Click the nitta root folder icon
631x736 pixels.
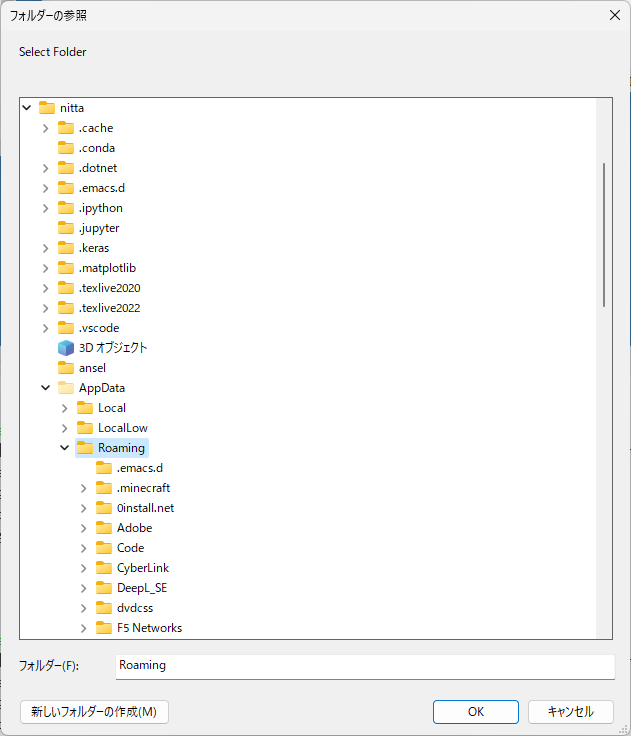click(x=47, y=108)
